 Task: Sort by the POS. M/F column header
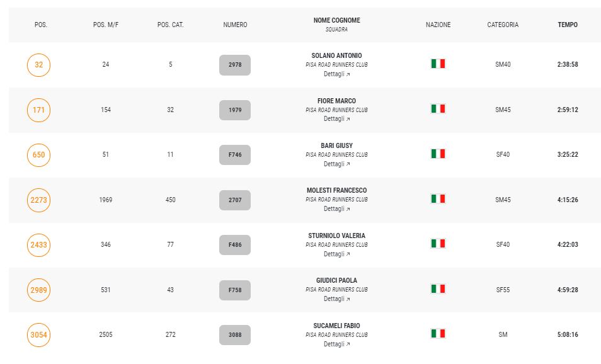pyautogui.click(x=106, y=25)
